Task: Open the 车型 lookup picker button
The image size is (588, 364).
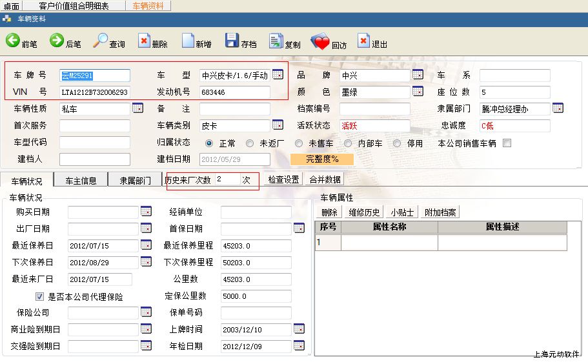Action: pos(278,74)
